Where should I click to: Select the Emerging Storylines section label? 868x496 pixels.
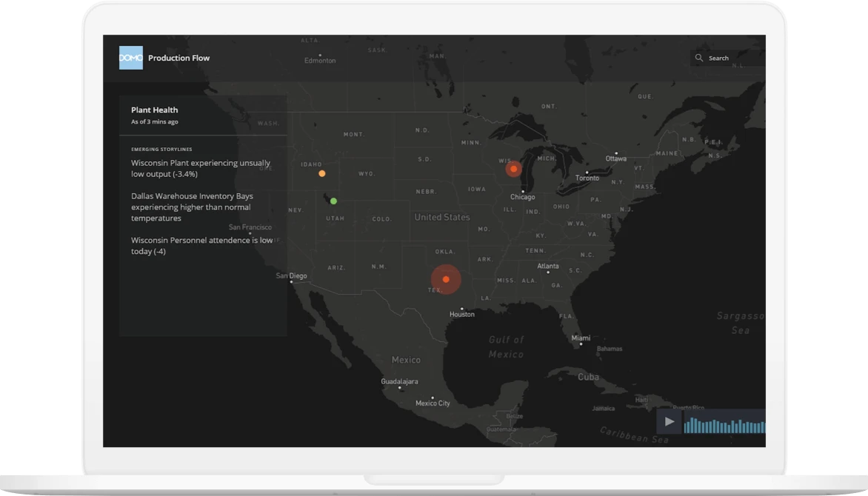click(162, 148)
